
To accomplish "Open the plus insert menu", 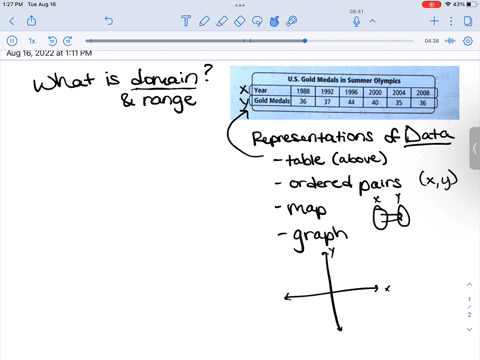I will pos(434,21).
